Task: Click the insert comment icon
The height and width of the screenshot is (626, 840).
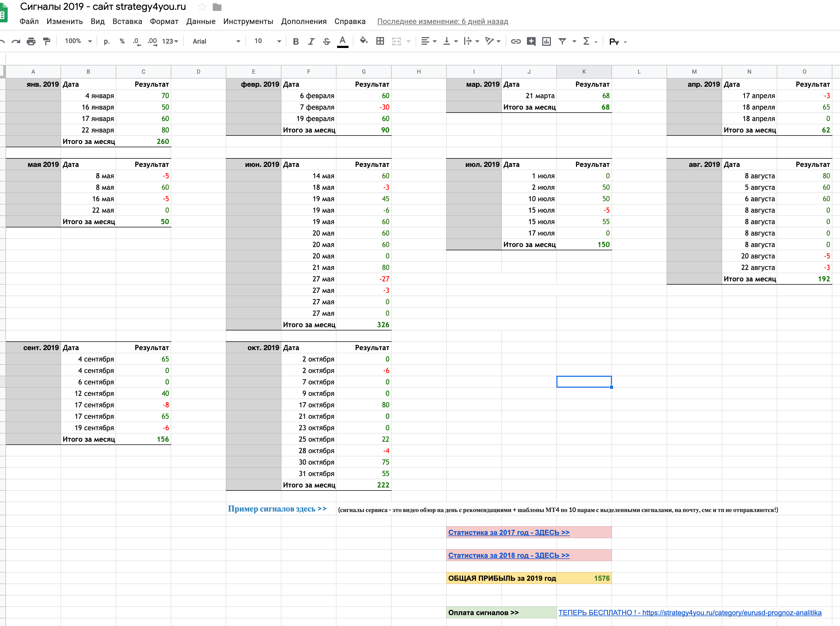Action: click(x=531, y=41)
